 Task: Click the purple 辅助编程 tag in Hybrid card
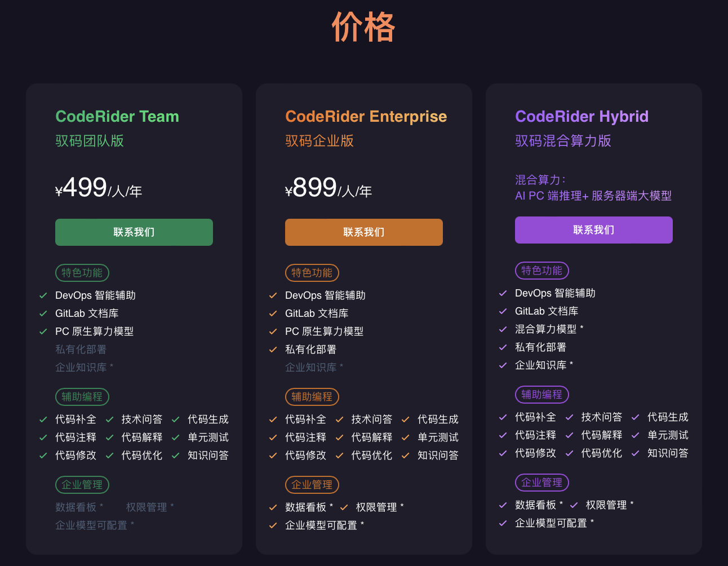pyautogui.click(x=542, y=395)
